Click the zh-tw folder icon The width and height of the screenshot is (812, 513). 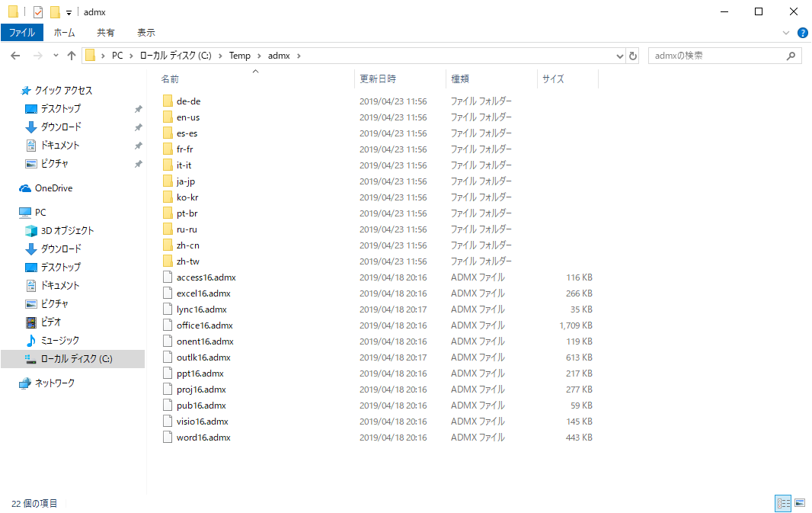click(x=168, y=261)
